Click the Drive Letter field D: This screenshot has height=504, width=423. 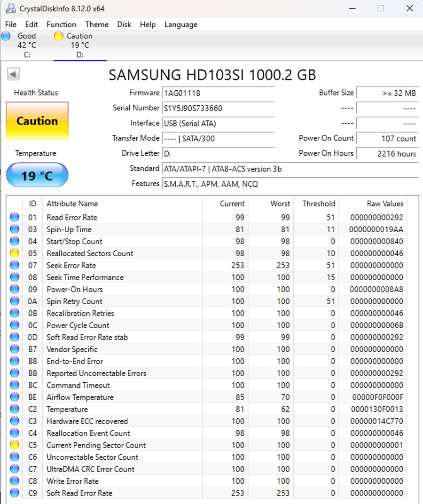pyautogui.click(x=219, y=154)
